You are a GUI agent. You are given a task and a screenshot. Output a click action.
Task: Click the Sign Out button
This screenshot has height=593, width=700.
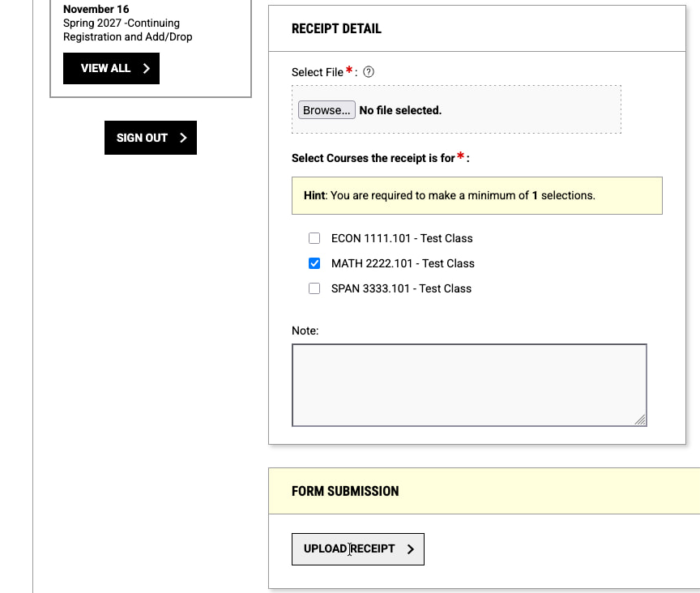tap(151, 138)
